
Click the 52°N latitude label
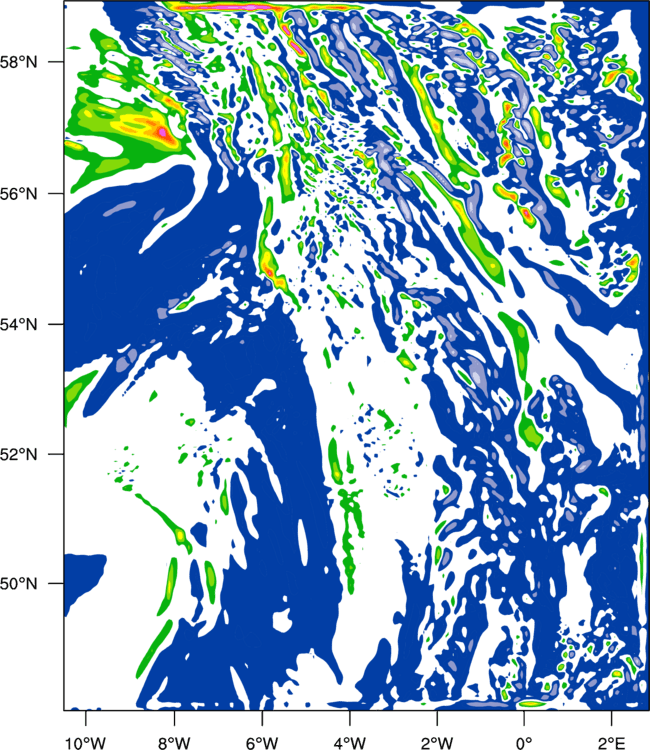19,454
